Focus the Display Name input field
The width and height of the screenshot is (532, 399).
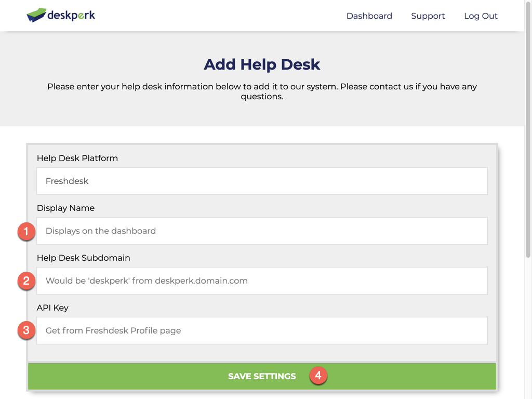coord(262,231)
